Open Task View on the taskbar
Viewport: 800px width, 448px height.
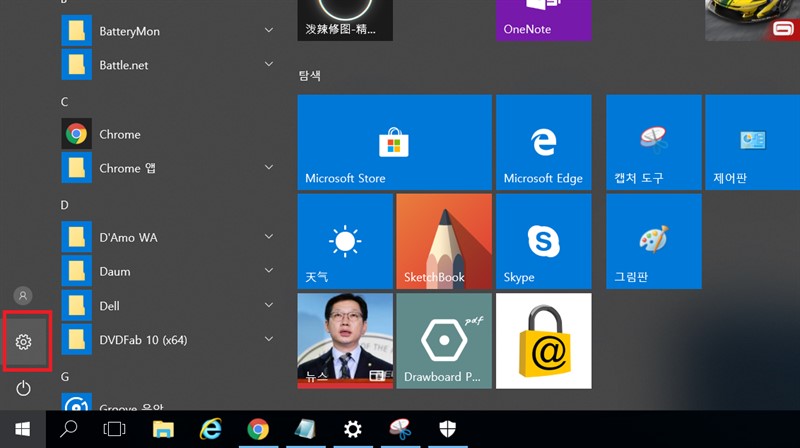pyautogui.click(x=114, y=429)
